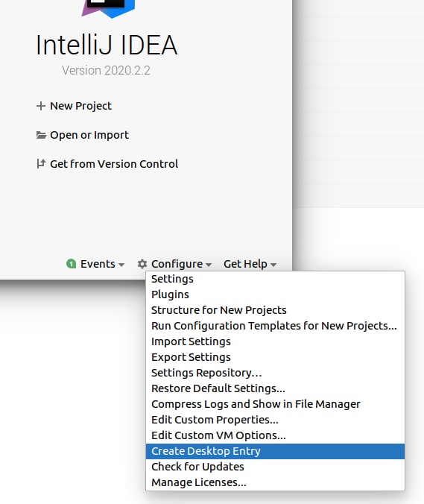The width and height of the screenshot is (424, 504).
Task: Click the IntelliJ IDEA logo
Action: [108, 8]
